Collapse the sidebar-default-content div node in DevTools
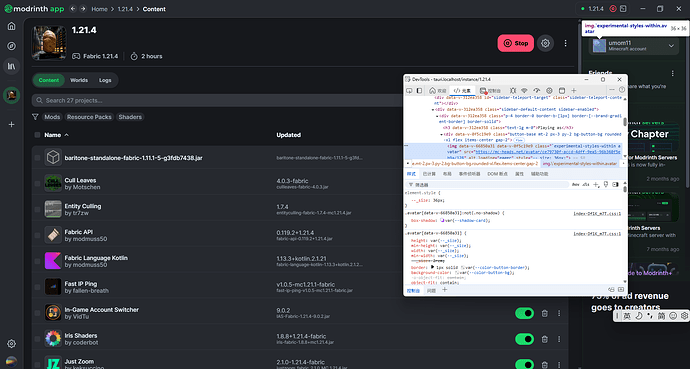The height and width of the screenshot is (369, 690). [x=433, y=110]
